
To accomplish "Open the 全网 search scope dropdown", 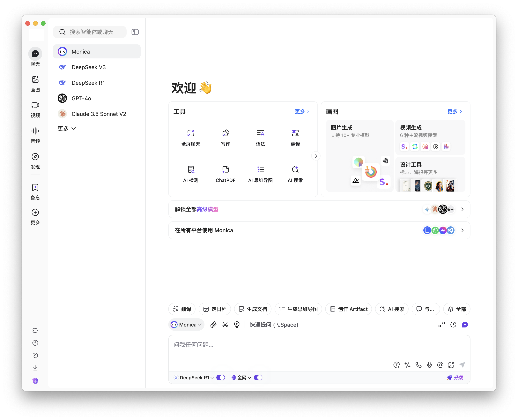I will [241, 377].
